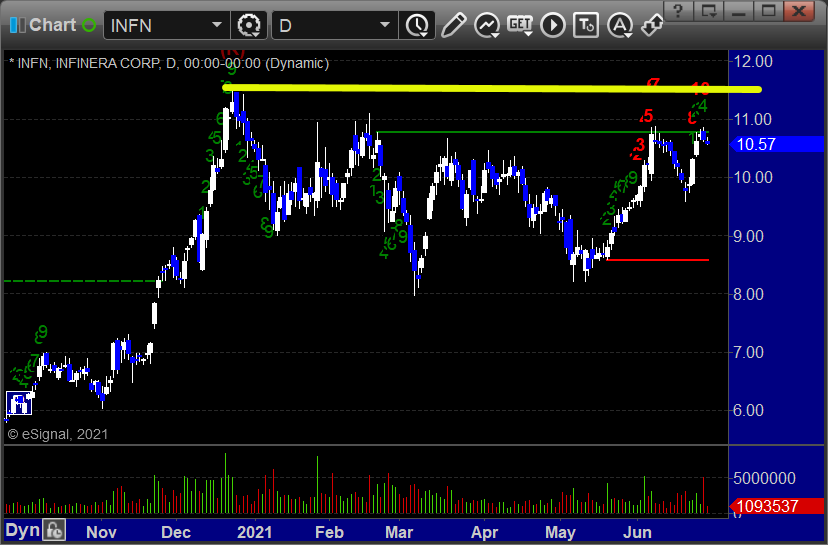The height and width of the screenshot is (545, 828).
Task: Click the Nov time axis label
Action: [101, 532]
